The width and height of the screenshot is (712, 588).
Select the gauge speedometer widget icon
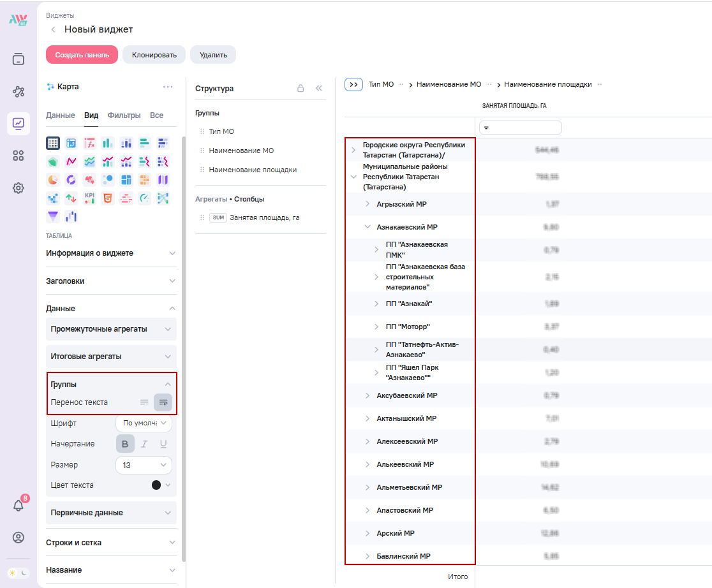tap(144, 198)
